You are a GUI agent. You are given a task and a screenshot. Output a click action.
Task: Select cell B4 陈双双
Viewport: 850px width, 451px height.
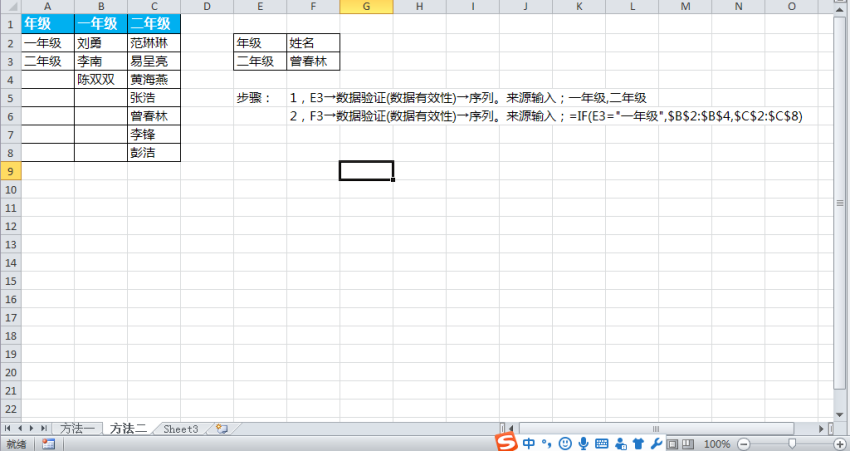101,80
